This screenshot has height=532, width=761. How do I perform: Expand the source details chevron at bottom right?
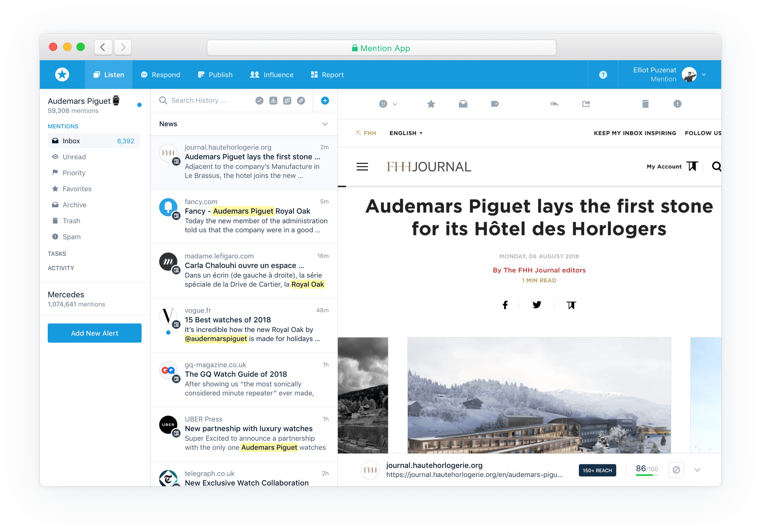(697, 470)
